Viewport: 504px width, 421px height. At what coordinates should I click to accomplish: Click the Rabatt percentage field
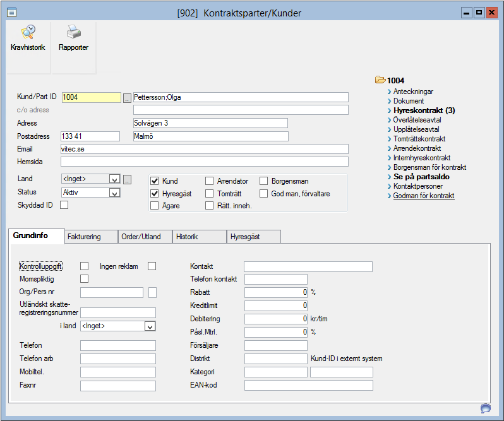pyautogui.click(x=276, y=292)
